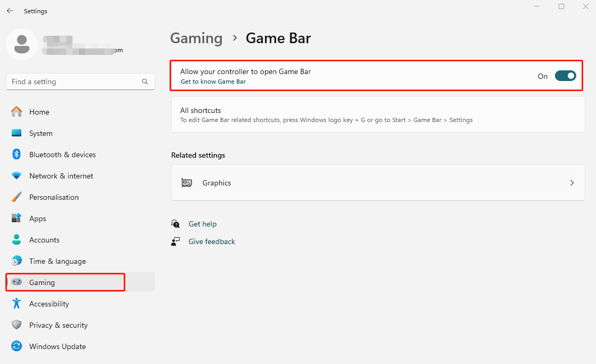Click the shortcuts description mentioning Windows logo key
Image resolution: width=596 pixels, height=364 pixels.
tap(326, 120)
